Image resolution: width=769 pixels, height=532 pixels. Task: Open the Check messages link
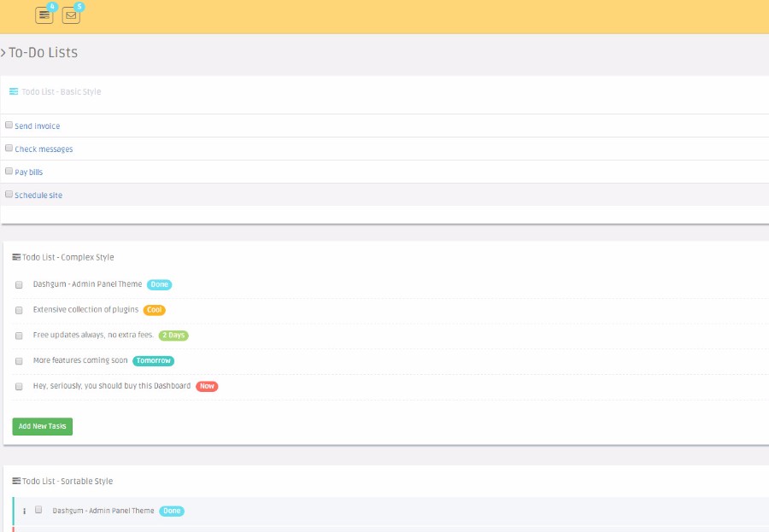pos(44,149)
